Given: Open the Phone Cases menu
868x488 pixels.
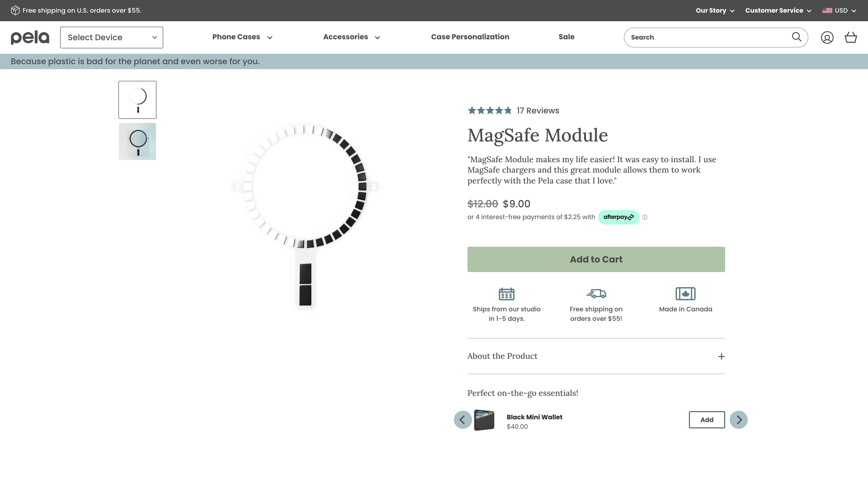Looking at the screenshot, I should click(x=242, y=37).
